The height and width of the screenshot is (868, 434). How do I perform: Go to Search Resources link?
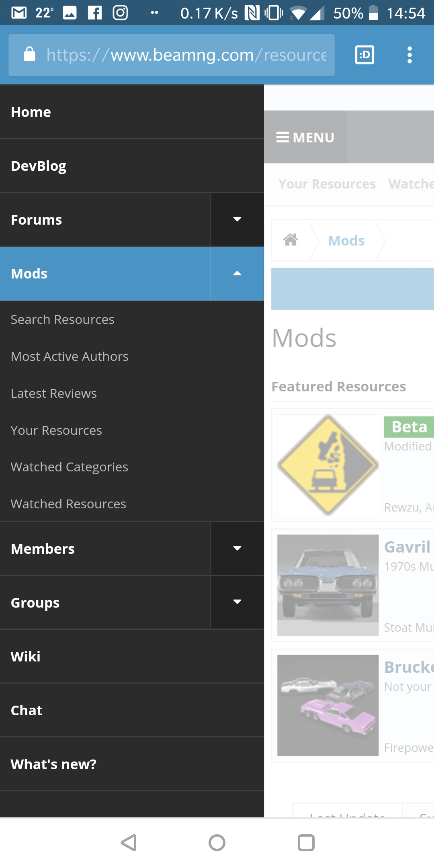63,319
